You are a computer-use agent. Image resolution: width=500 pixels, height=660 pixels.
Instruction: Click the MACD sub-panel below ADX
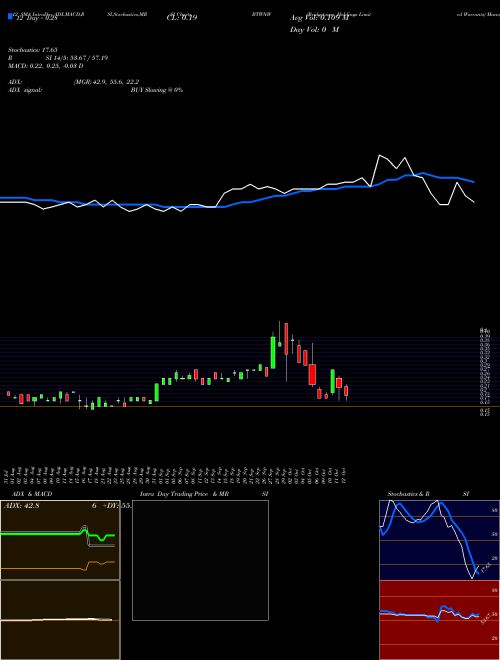pyautogui.click(x=60, y=620)
